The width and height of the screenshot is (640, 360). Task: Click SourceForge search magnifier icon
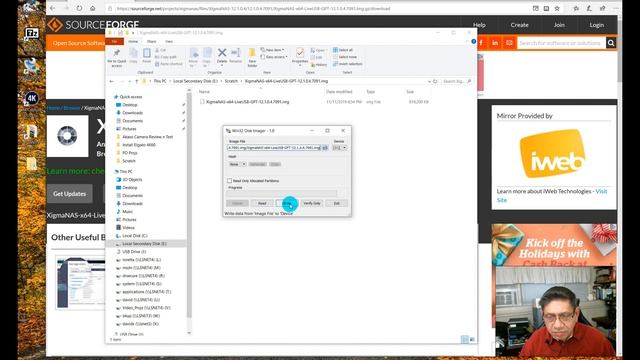(611, 43)
